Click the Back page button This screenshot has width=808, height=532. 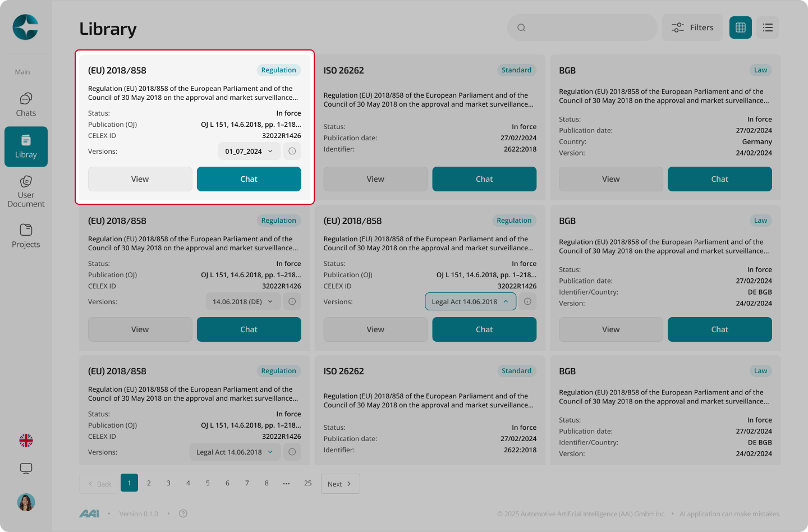pyautogui.click(x=99, y=484)
